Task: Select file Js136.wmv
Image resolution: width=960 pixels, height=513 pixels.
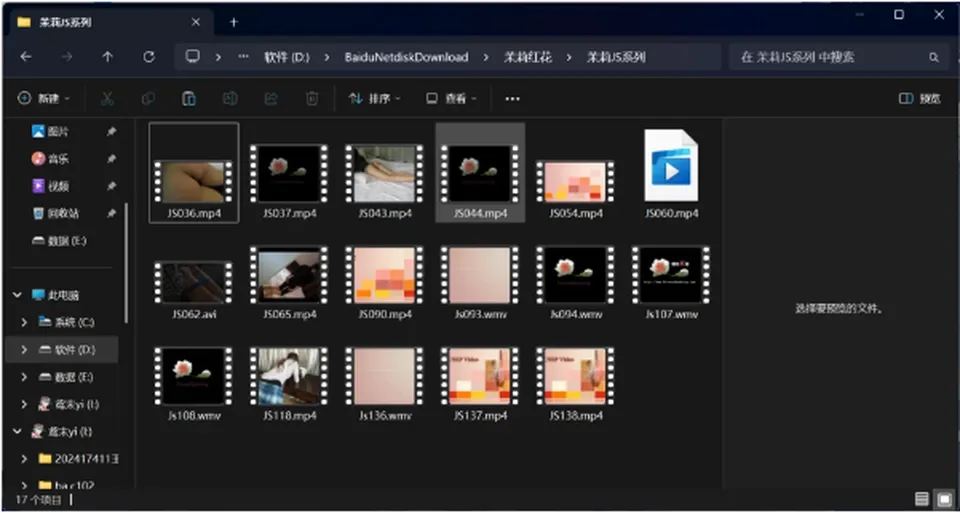Action: point(384,384)
